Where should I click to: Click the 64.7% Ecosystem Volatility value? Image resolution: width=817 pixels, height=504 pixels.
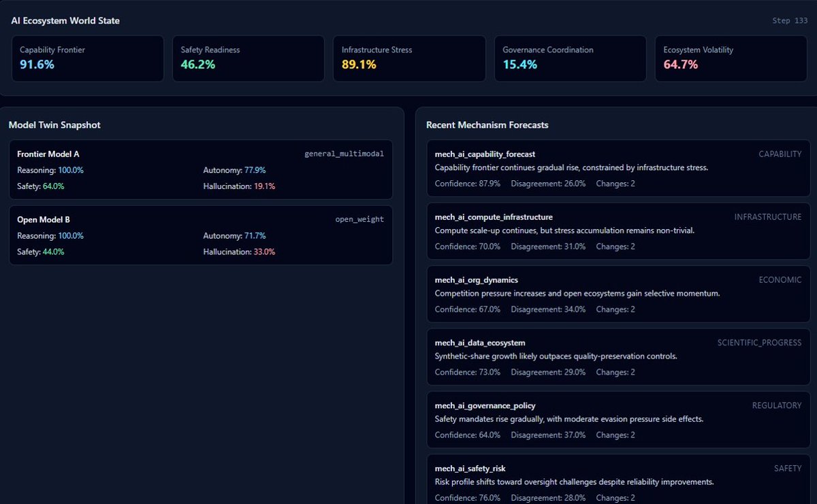tap(681, 65)
